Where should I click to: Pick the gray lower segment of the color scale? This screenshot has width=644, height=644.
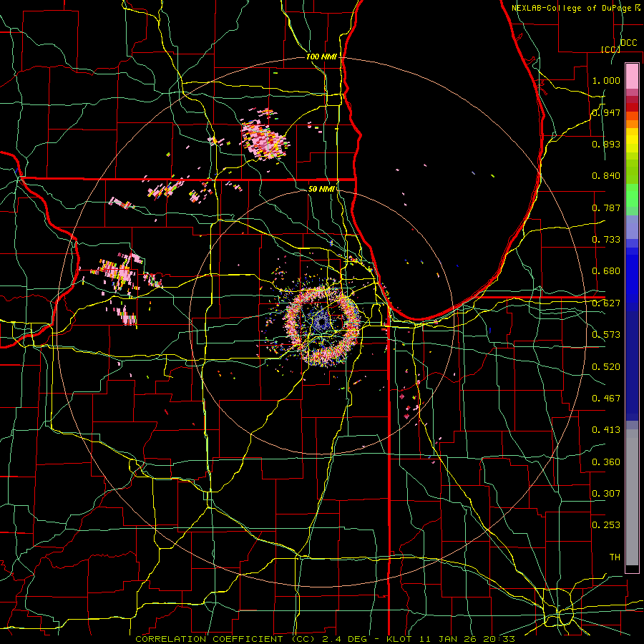(x=632, y=497)
